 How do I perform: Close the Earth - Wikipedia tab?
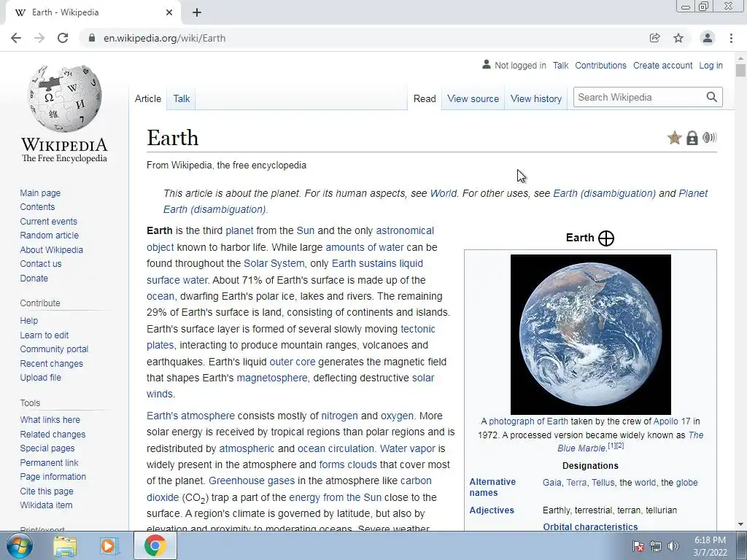[169, 12]
